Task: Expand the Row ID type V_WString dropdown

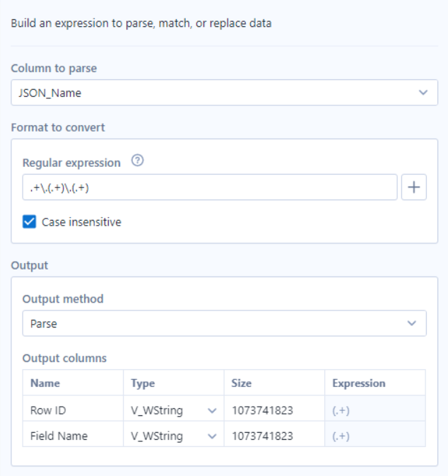Action: [x=174, y=410]
